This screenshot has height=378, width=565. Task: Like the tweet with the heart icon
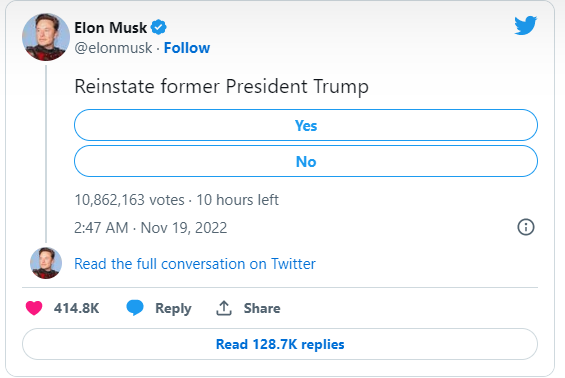34,308
